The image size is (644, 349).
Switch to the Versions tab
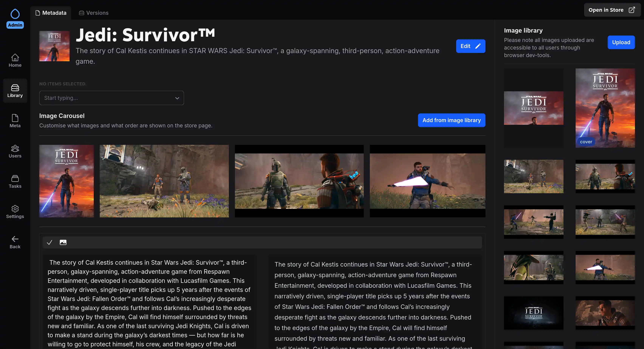click(94, 13)
